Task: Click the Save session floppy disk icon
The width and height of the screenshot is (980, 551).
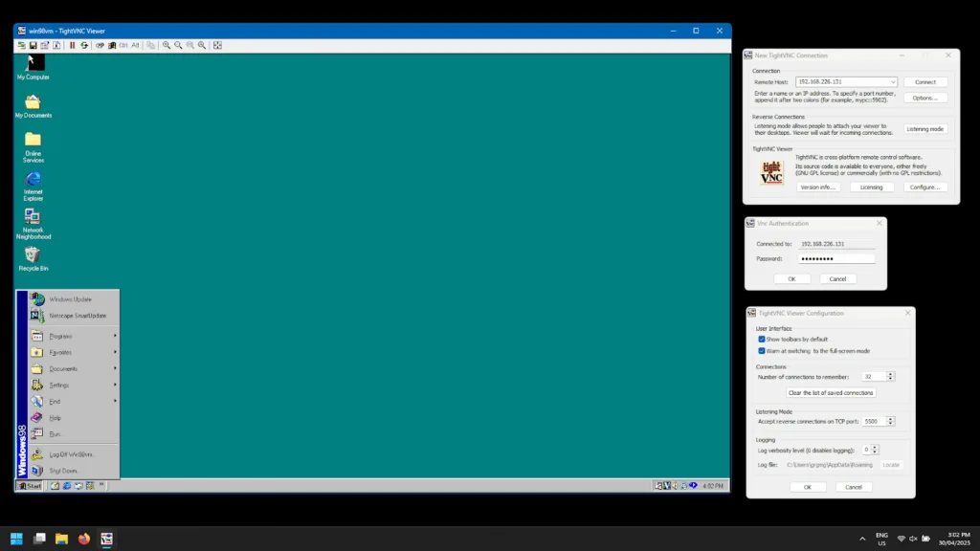Action: (33, 45)
